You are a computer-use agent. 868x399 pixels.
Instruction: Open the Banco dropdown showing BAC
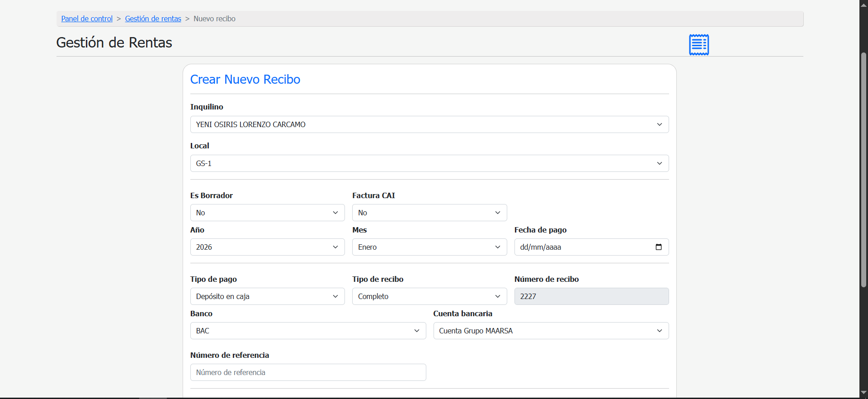coord(308,331)
